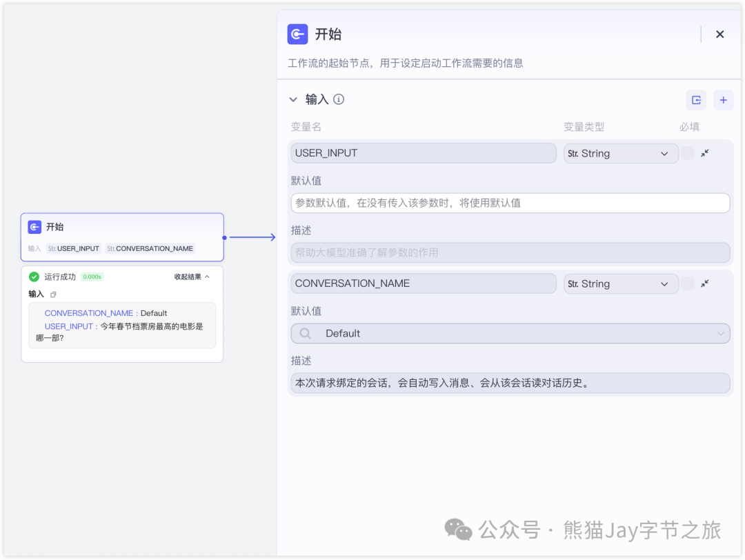Click the green 运行成功 status check icon

click(34, 277)
